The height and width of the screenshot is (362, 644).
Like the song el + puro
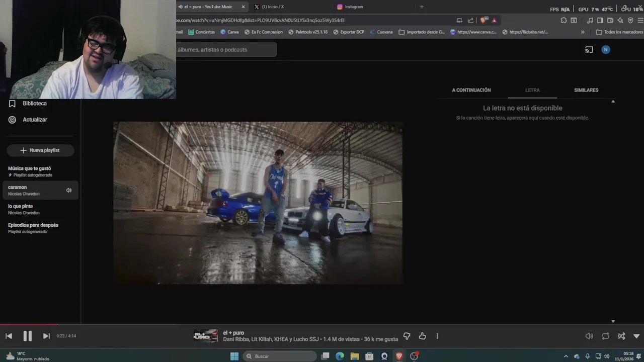[422, 336]
